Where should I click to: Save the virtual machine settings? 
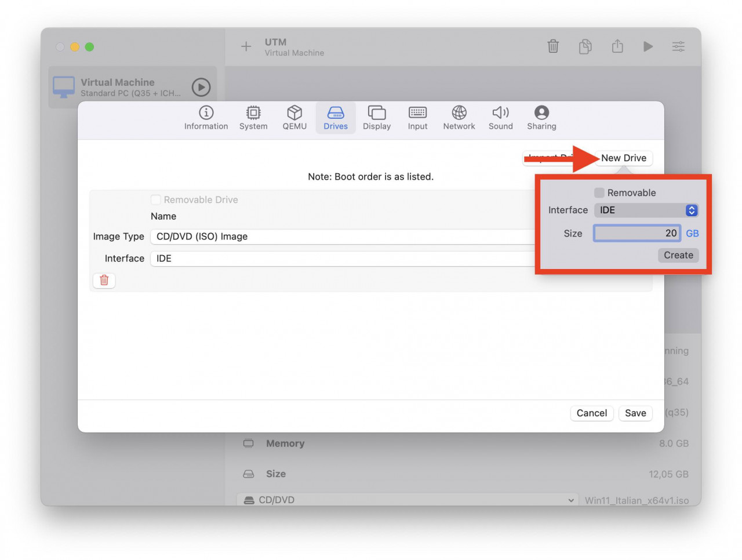point(635,413)
